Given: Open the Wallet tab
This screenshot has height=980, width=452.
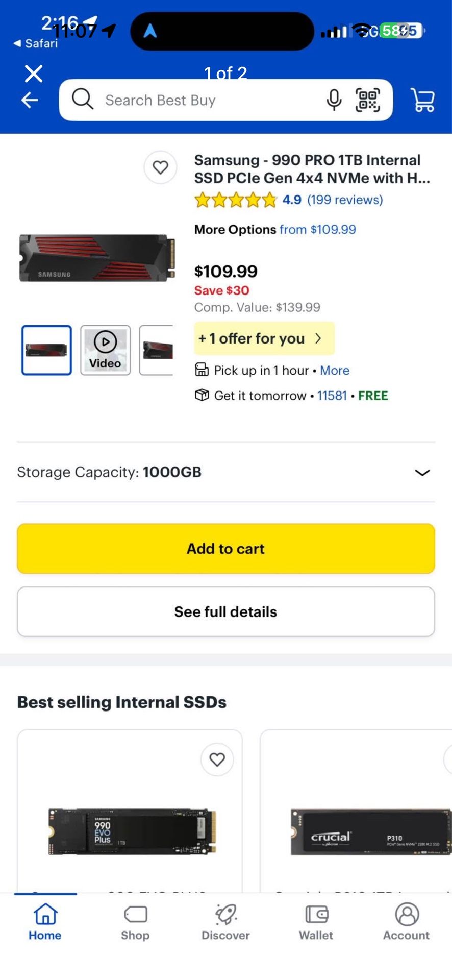Looking at the screenshot, I should click(316, 923).
